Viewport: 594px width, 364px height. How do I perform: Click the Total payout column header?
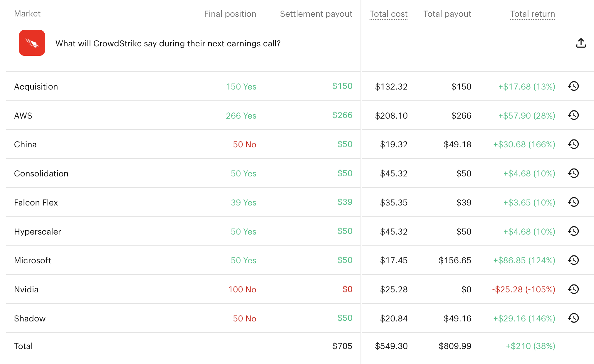coord(447,14)
